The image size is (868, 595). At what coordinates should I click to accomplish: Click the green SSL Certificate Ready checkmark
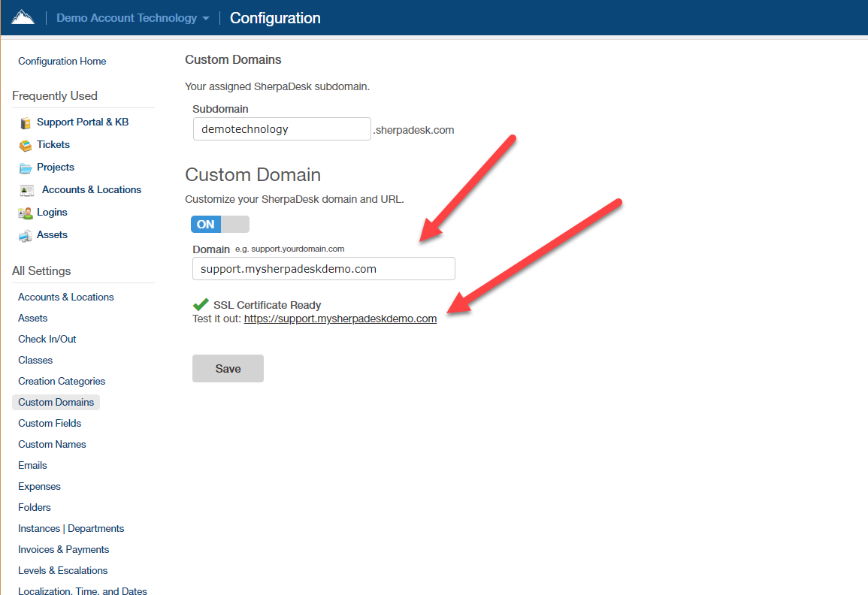(200, 304)
